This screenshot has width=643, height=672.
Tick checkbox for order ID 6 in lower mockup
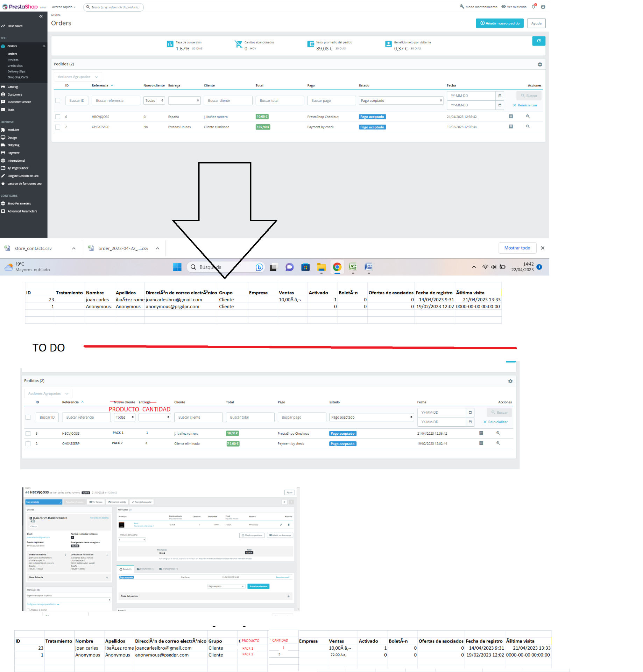pos(28,433)
